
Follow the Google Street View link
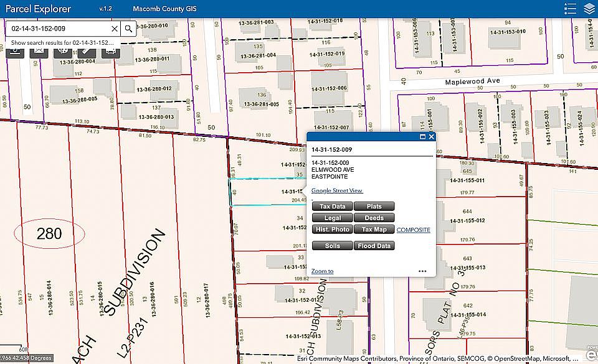tap(337, 190)
